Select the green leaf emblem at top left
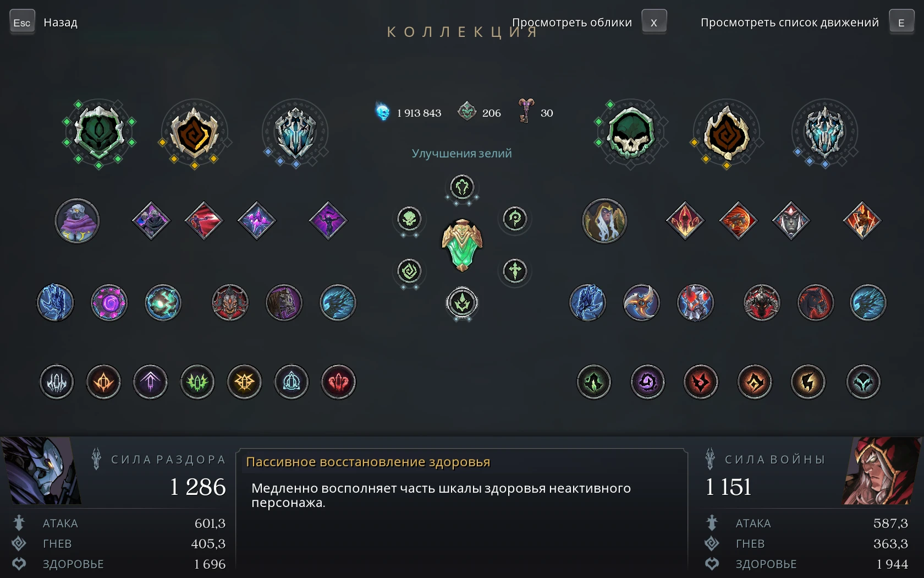The image size is (924, 578). pyautogui.click(x=99, y=133)
